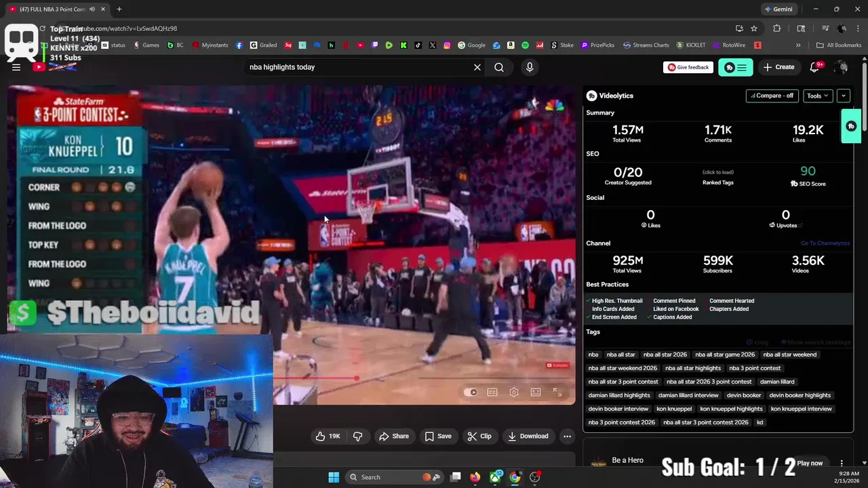Save the video to a playlist
This screenshot has height=488, width=868.
[438, 436]
